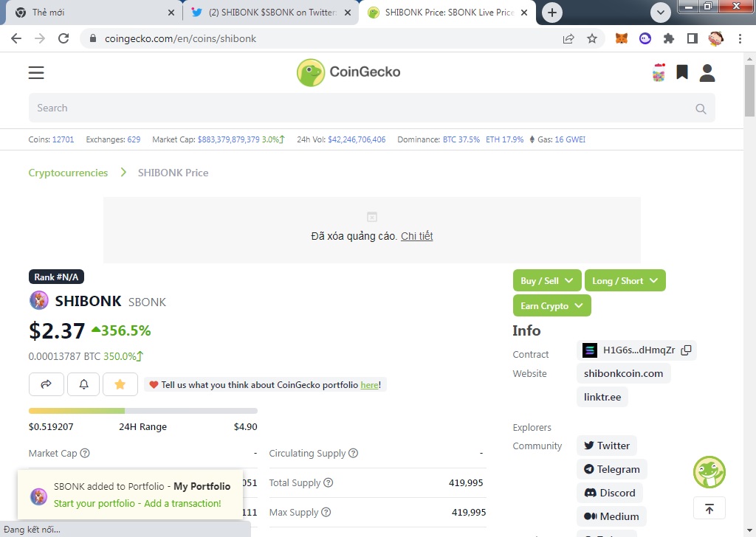Bookmark this page with the star icon
This screenshot has height=537, width=756.
coord(592,38)
